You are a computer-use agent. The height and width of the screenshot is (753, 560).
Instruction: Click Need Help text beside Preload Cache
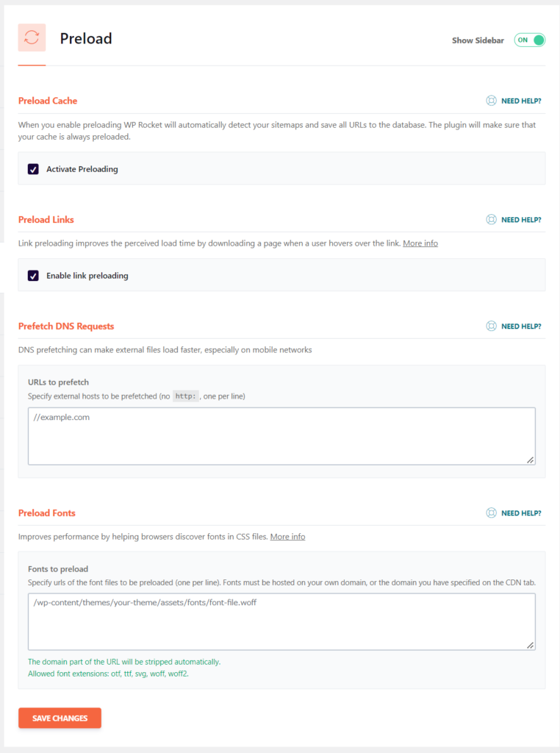(x=521, y=101)
